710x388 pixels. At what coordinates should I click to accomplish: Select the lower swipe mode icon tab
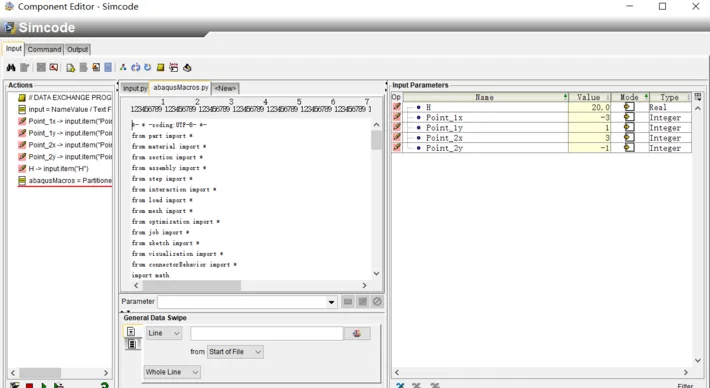(132, 344)
